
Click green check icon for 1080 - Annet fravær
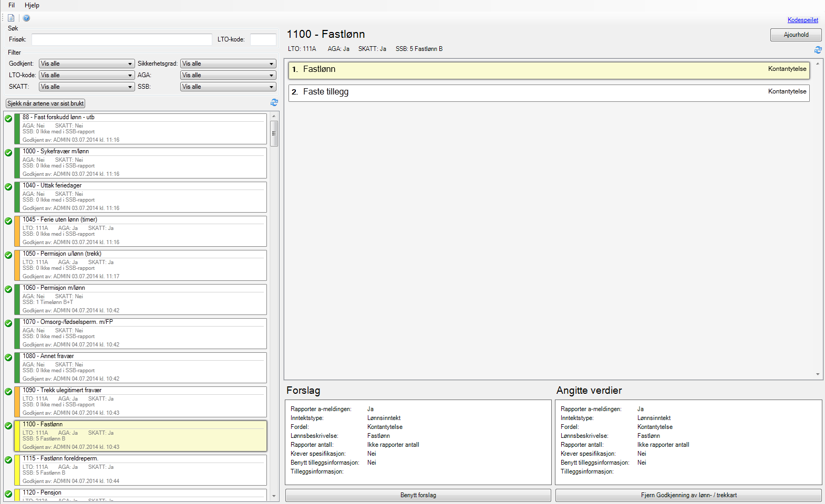8,358
